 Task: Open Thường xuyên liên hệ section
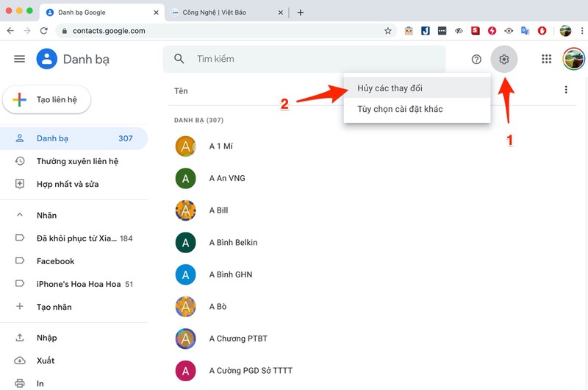point(77,161)
